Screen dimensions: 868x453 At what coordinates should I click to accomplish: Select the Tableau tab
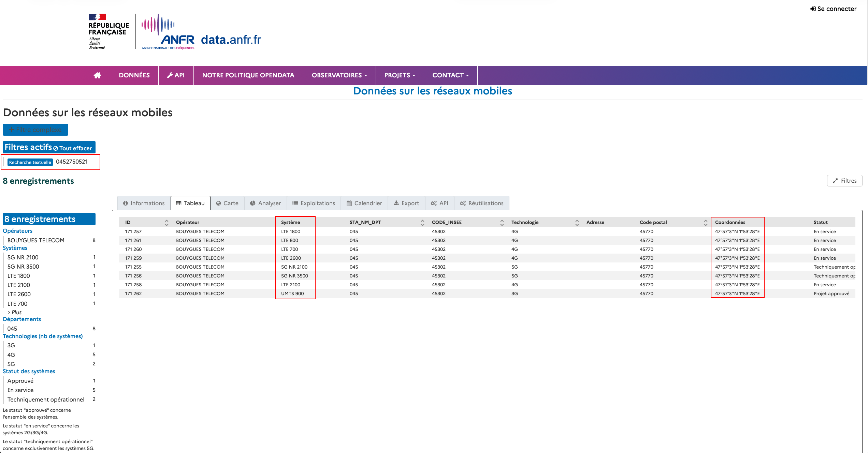[x=190, y=203]
